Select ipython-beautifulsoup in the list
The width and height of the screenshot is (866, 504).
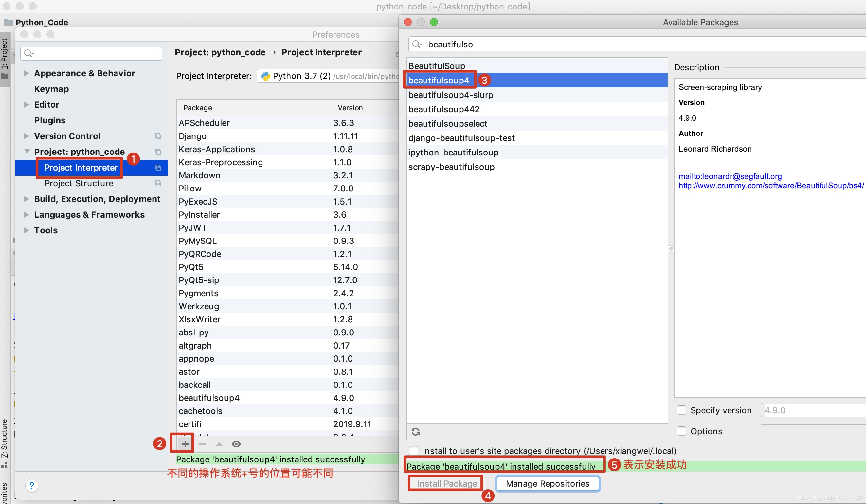[537, 153]
